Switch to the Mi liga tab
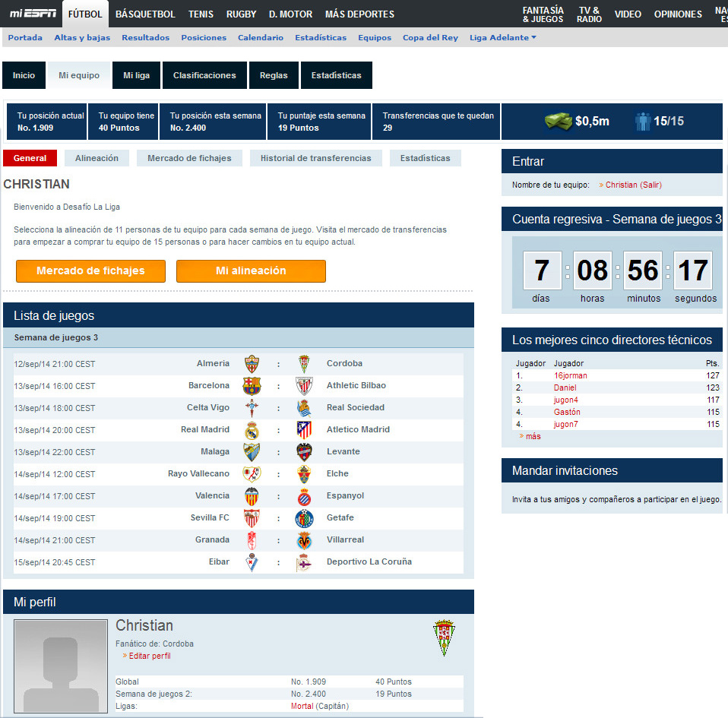Image resolution: width=728 pixels, height=718 pixels. click(x=137, y=75)
